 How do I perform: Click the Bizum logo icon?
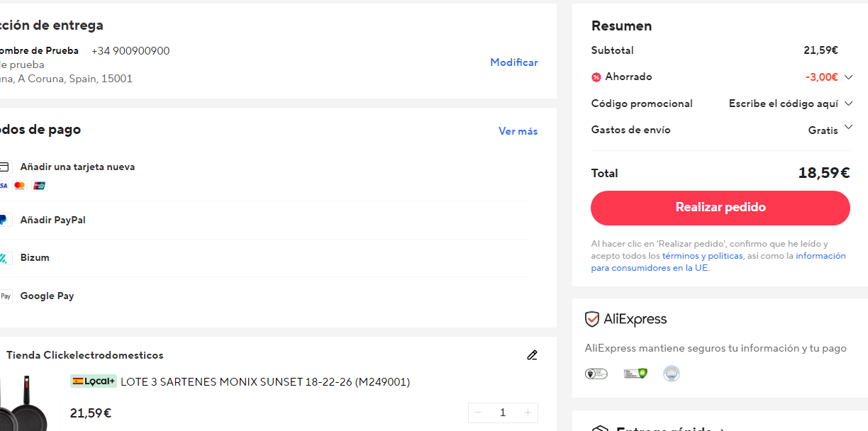[x=4, y=258]
